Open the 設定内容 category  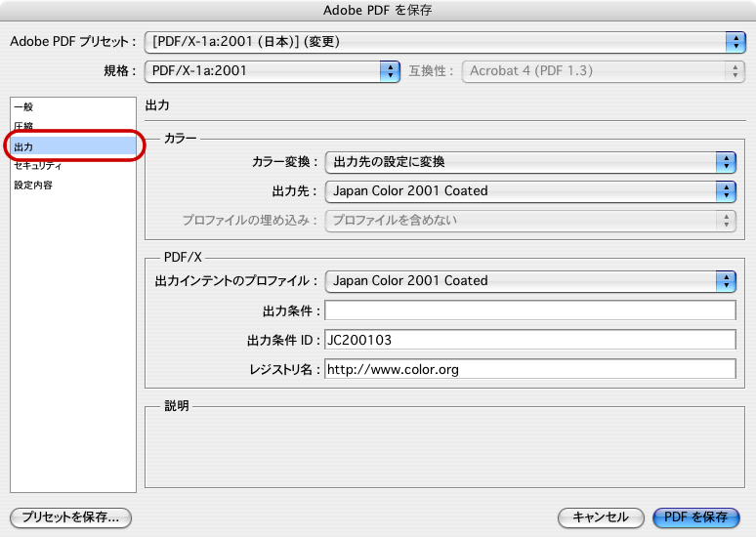(x=33, y=186)
